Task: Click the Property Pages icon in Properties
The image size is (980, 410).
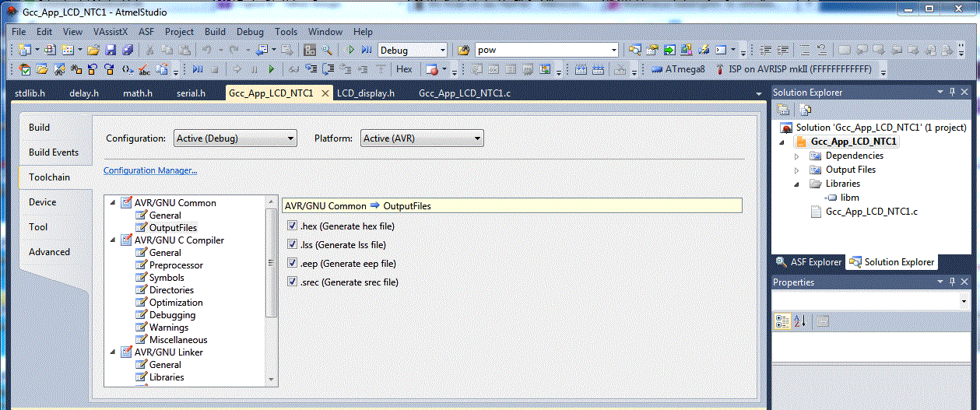Action: coord(823,321)
